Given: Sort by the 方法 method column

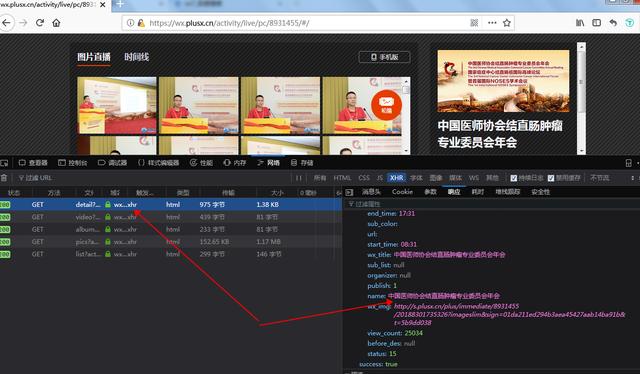Looking at the screenshot, I should [x=53, y=192].
